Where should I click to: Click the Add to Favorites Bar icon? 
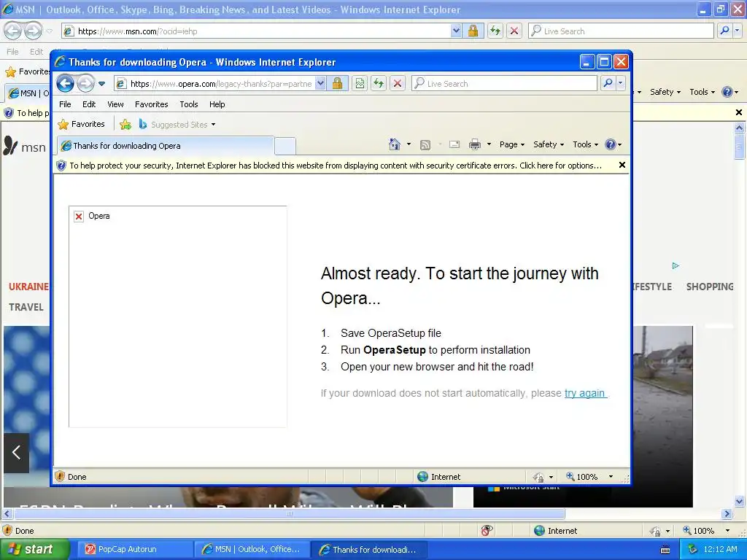coord(125,124)
